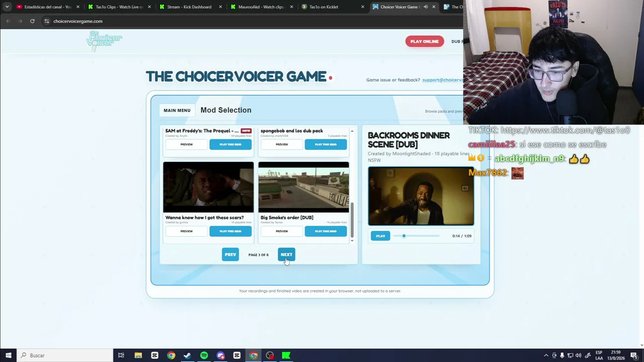The image size is (644, 362).
Task: Click the Windows search box Buscar
Action: [64, 355]
